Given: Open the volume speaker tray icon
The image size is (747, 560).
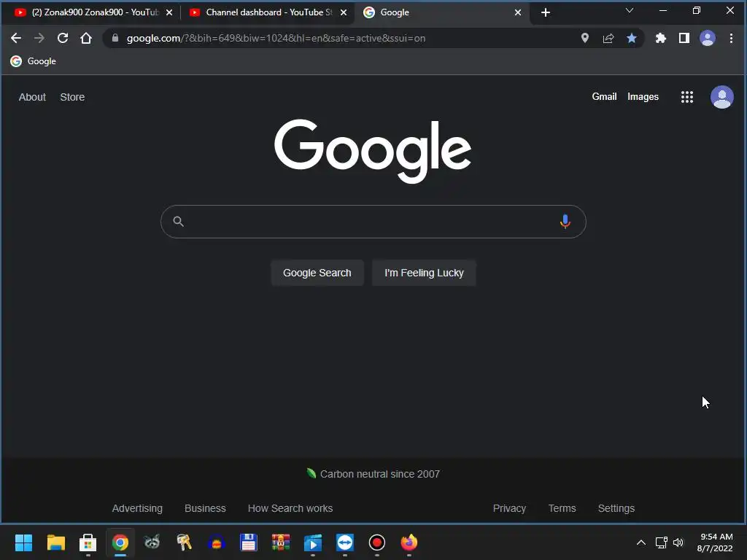Looking at the screenshot, I should pyautogui.click(x=678, y=542).
